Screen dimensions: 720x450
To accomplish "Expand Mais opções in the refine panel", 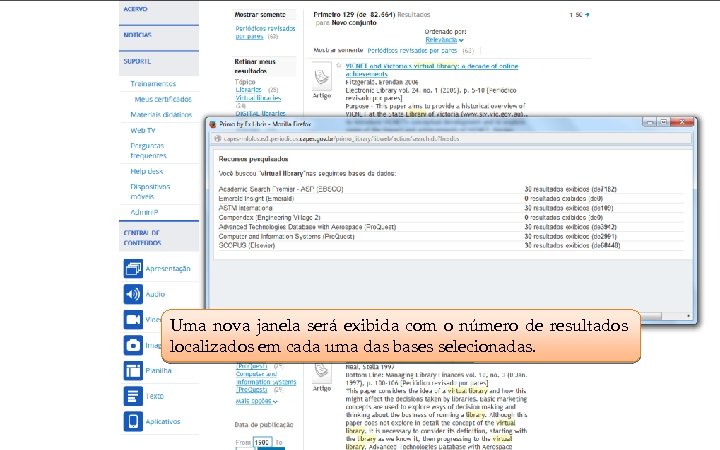I will coord(256,401).
